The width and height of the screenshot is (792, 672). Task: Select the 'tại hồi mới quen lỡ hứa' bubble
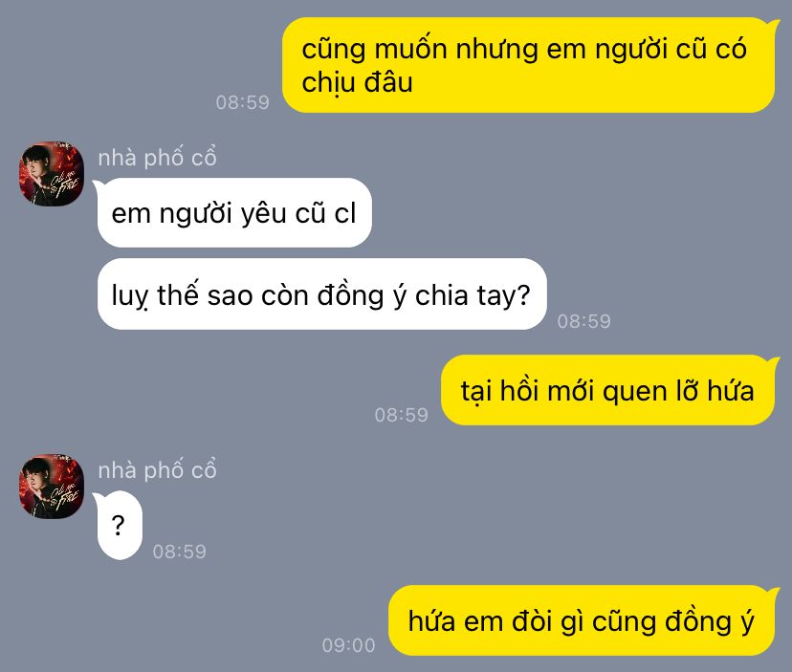[x=607, y=390]
